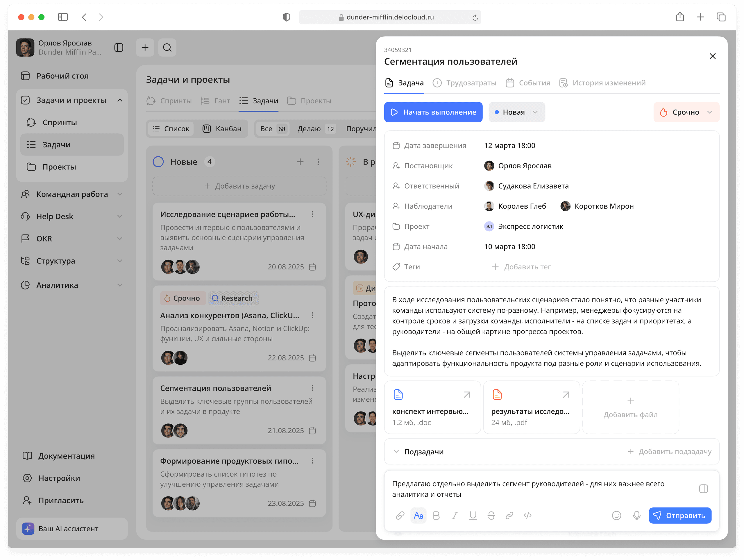Activate the microphone icon for voice input

coord(636,515)
